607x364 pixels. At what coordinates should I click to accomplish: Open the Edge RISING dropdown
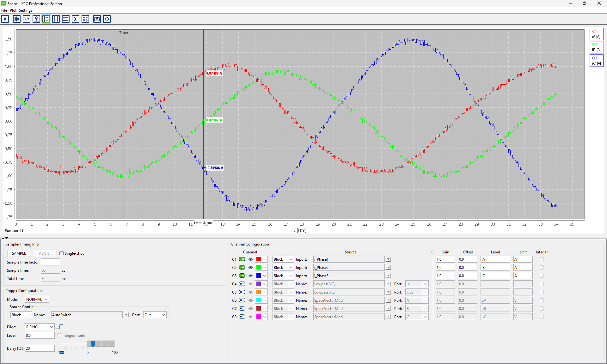[x=40, y=327]
